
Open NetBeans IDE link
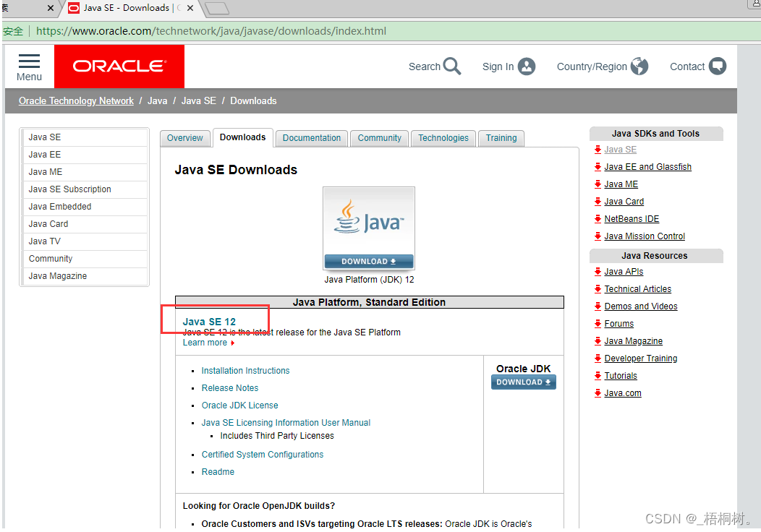632,219
